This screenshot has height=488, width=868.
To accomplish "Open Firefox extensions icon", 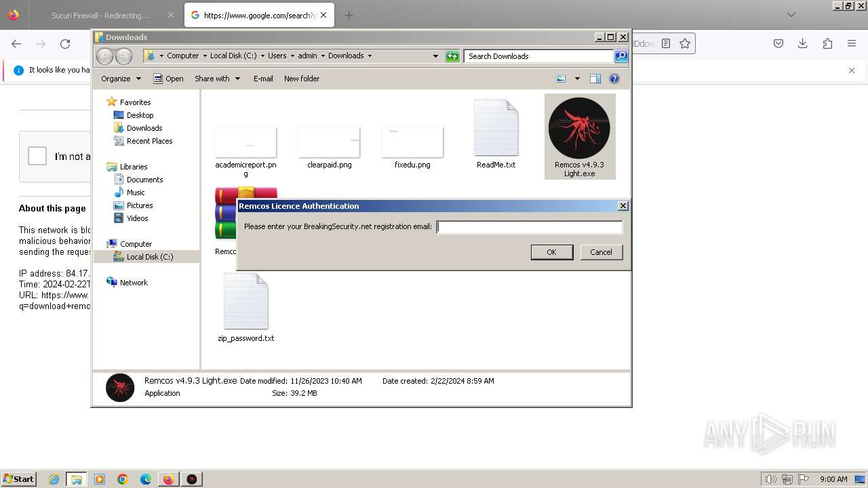I will click(x=827, y=43).
